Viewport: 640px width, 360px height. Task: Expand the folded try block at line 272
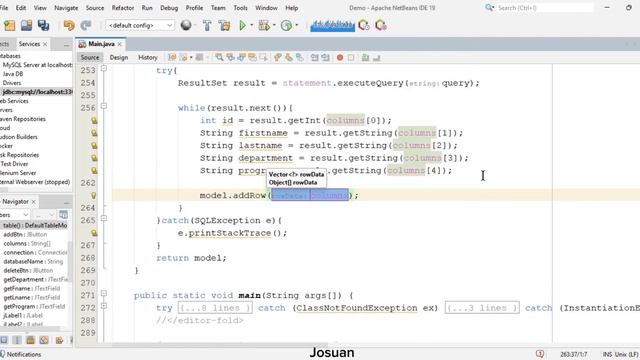click(104, 306)
